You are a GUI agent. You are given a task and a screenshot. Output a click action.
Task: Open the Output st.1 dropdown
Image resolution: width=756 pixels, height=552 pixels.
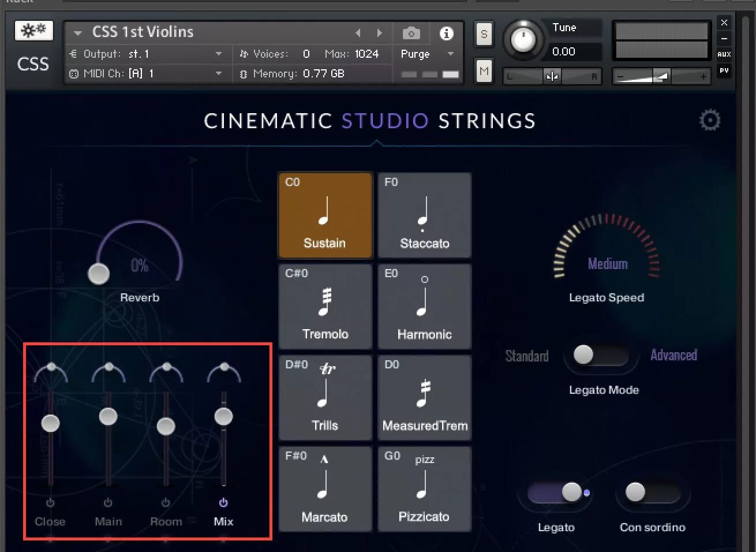coord(146,54)
